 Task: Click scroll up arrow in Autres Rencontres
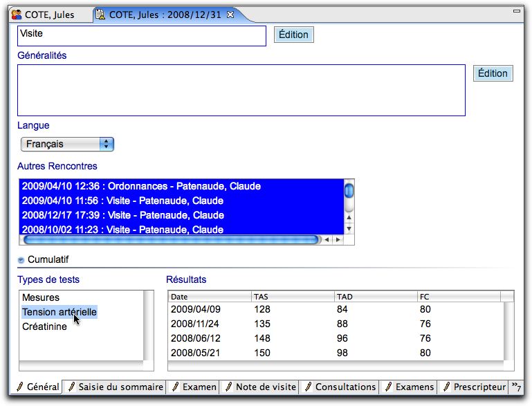349,217
